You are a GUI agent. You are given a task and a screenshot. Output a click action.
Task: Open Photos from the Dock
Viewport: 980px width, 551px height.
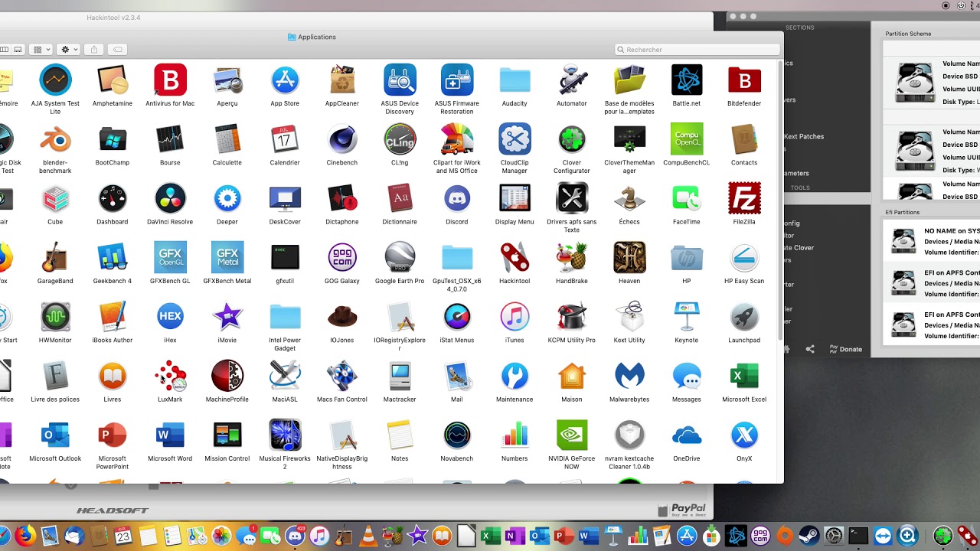coord(221,536)
